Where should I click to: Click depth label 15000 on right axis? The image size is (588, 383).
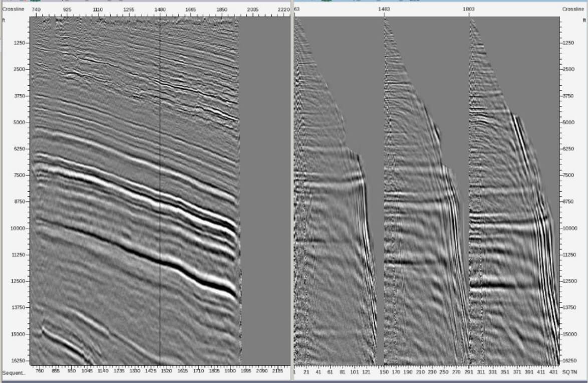point(569,334)
